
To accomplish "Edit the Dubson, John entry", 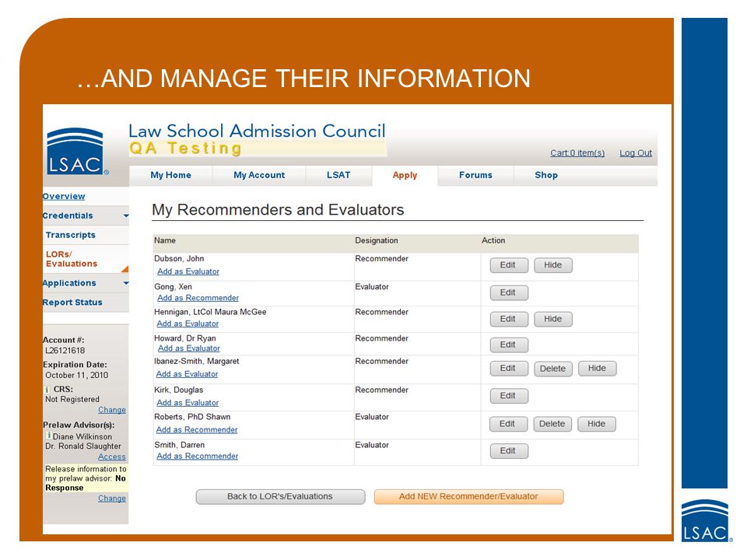I will (x=509, y=265).
